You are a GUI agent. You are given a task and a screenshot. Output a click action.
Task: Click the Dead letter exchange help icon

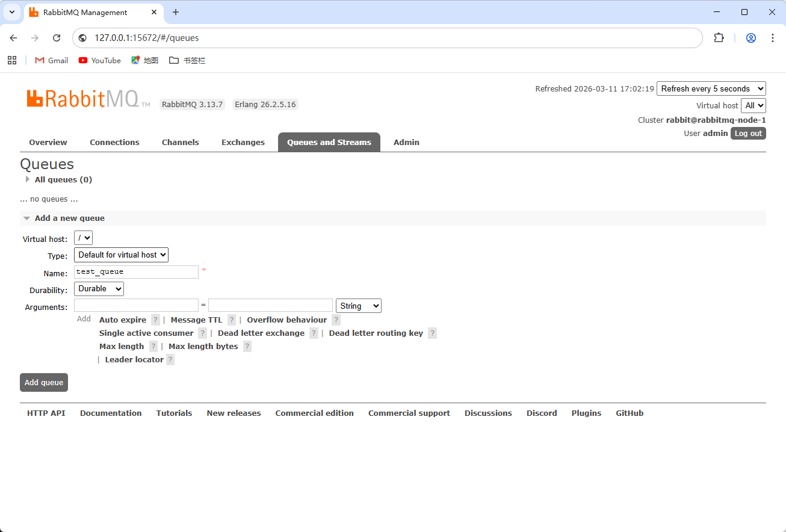click(x=314, y=333)
